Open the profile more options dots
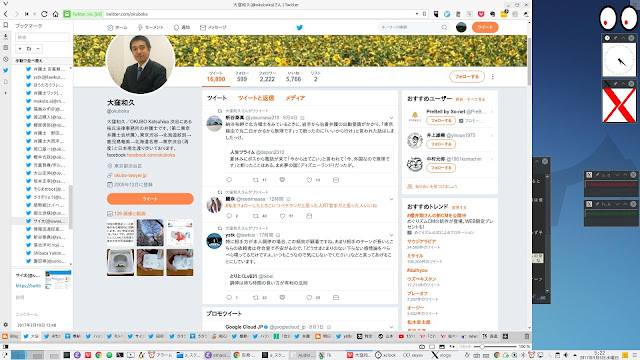Viewport: 640px width, 360px height. tap(493, 77)
